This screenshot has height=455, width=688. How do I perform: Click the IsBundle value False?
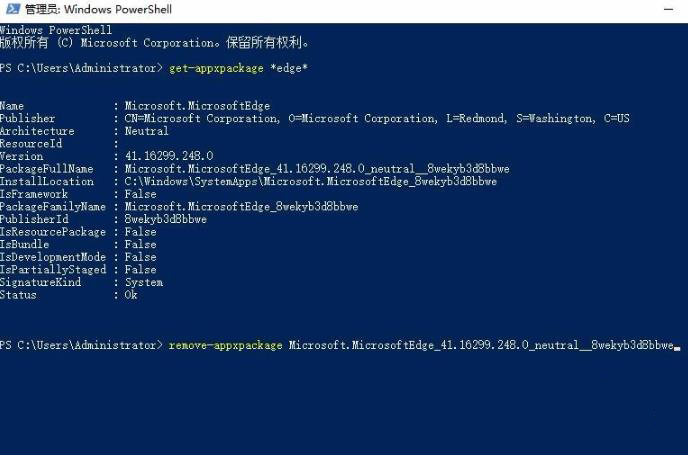coord(140,244)
